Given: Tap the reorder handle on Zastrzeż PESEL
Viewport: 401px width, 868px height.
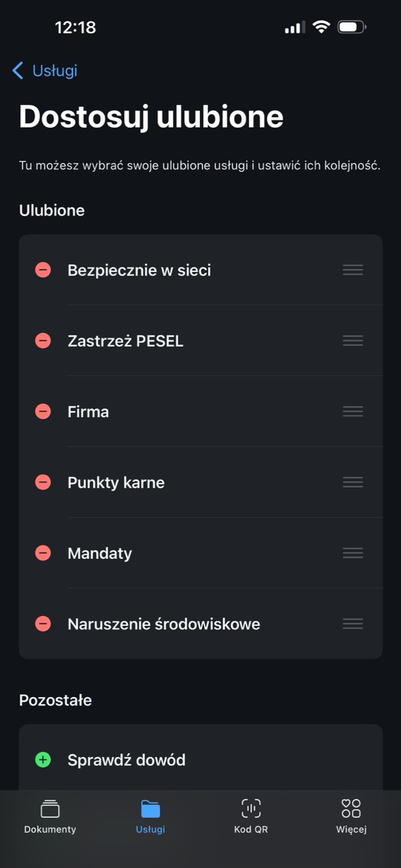Looking at the screenshot, I should 353,340.
